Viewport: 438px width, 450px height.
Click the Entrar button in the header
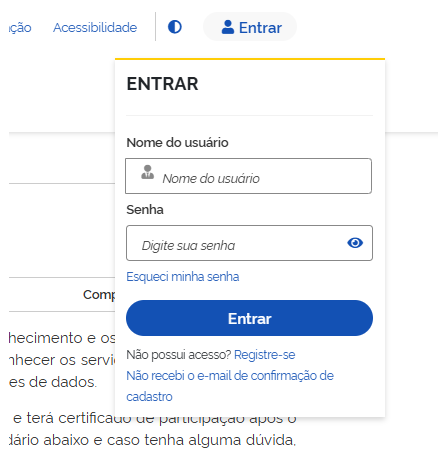tap(250, 27)
